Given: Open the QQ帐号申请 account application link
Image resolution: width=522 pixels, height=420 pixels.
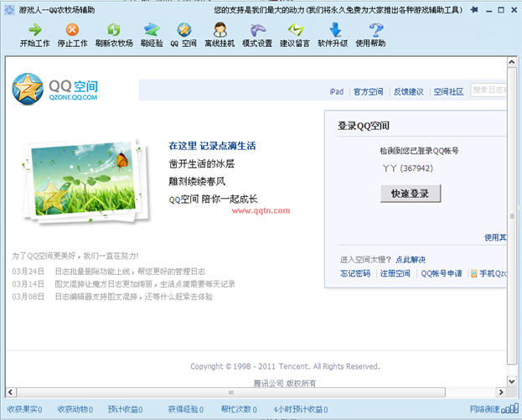Looking at the screenshot, I should (441, 273).
